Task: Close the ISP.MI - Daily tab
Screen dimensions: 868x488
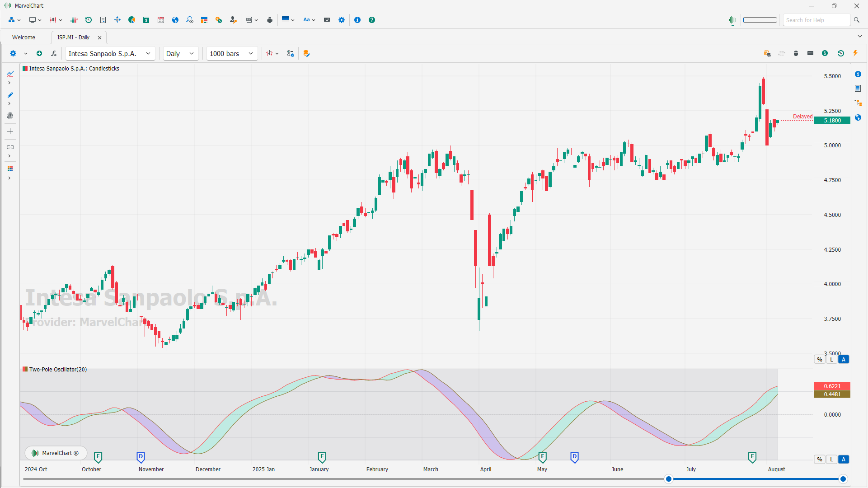Action: point(99,38)
